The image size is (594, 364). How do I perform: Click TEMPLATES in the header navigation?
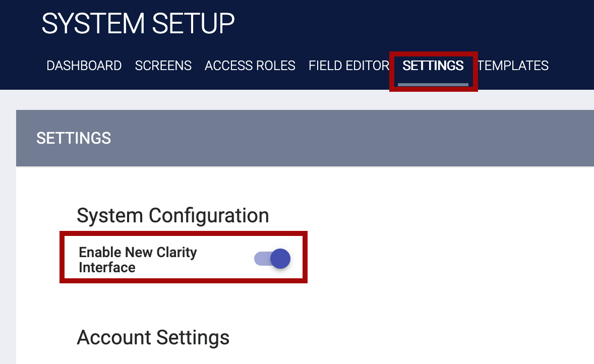pos(513,66)
